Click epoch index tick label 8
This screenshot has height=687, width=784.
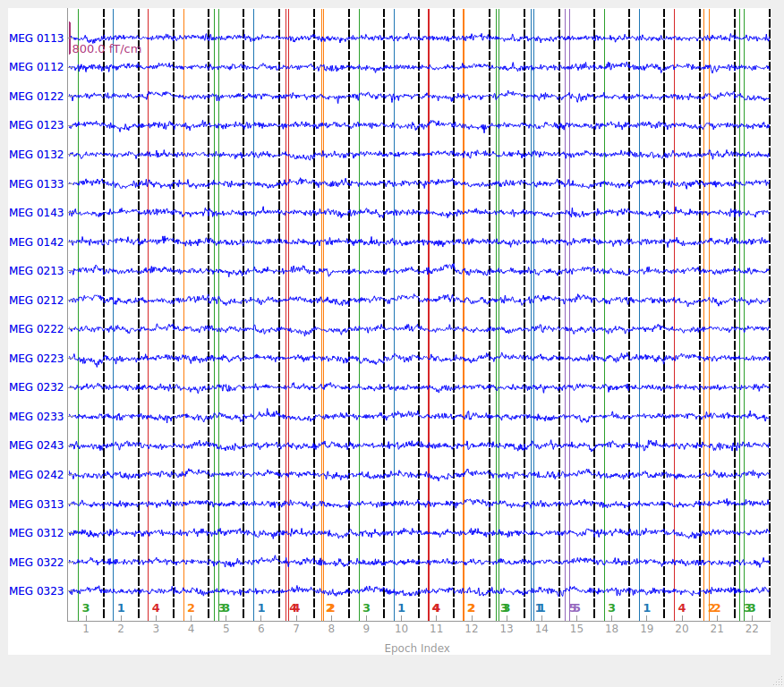click(x=331, y=629)
